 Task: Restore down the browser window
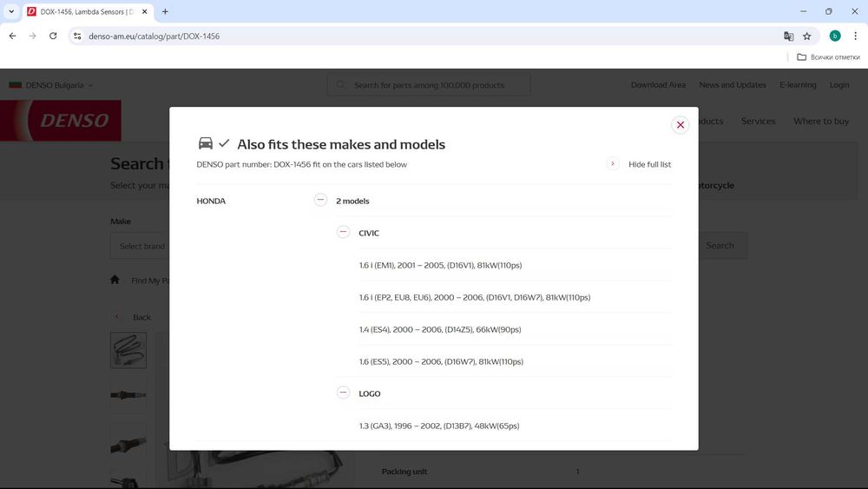coord(829,11)
